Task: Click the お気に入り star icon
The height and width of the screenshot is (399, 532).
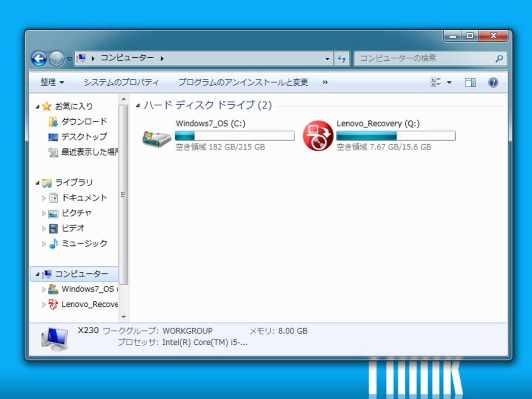Action: coord(47,107)
